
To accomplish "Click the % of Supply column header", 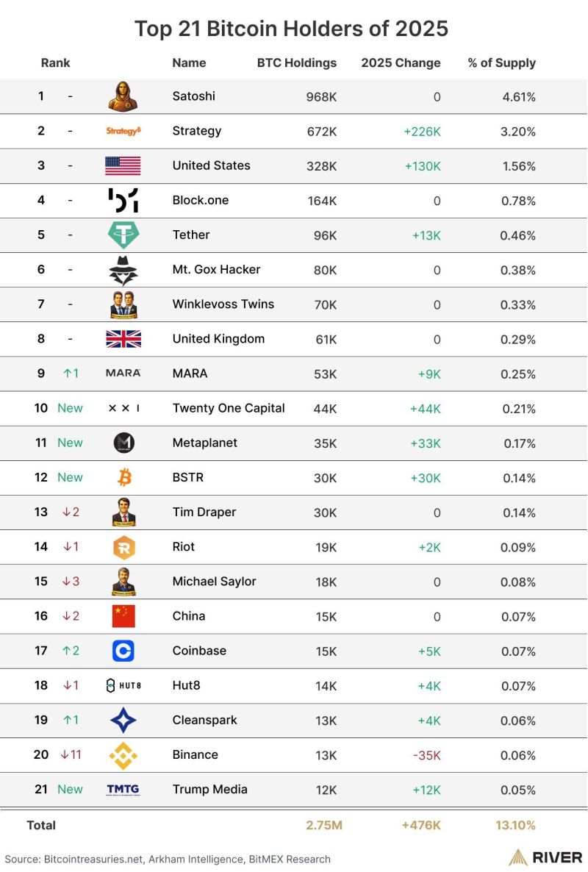I will (x=501, y=63).
